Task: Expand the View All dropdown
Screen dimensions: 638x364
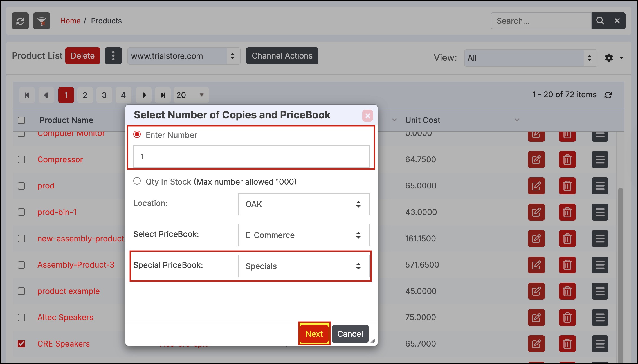Action: (x=530, y=58)
